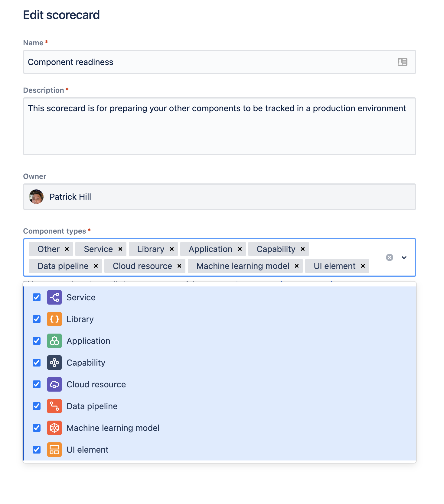This screenshot has height=504, width=444.
Task: Click the Machine learning model icon
Action: (54, 428)
